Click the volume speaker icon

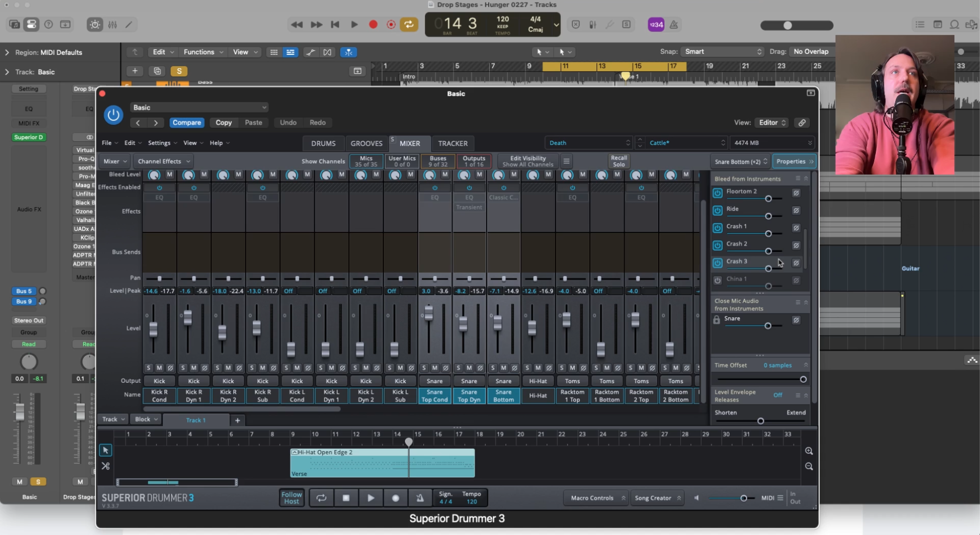pyautogui.click(x=696, y=498)
